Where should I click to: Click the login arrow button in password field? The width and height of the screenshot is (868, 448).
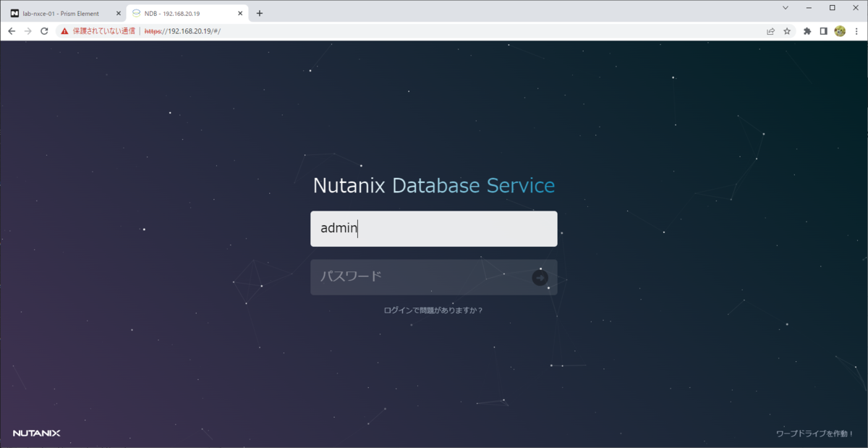[x=540, y=277]
